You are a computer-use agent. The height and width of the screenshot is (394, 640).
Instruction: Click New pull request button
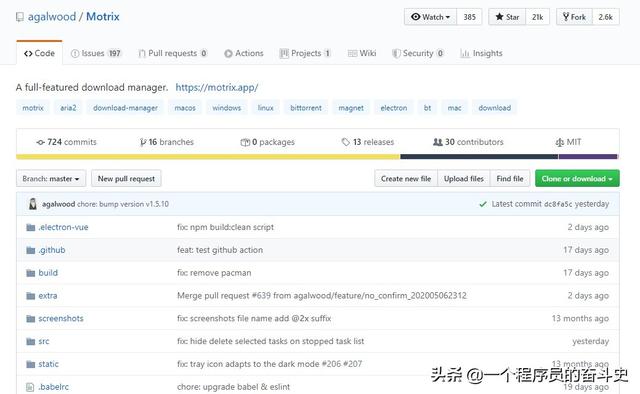click(x=126, y=179)
